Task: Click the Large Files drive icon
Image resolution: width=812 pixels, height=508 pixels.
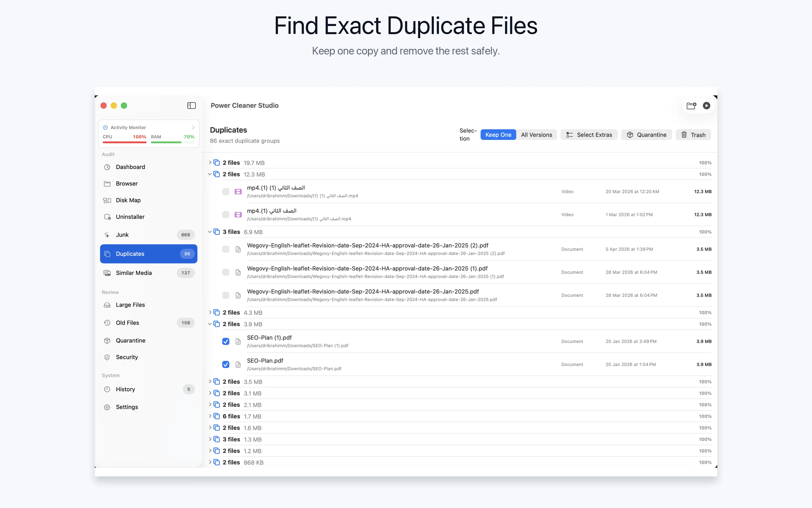Action: (107, 305)
